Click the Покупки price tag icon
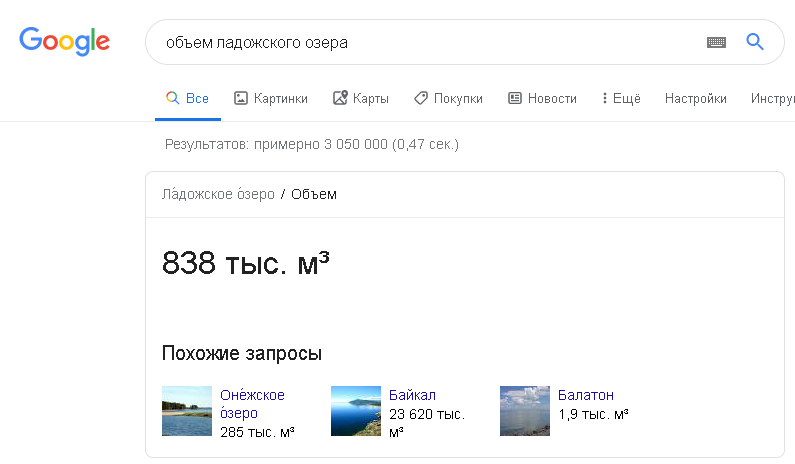Image resolution: width=795 pixels, height=464 pixels. point(421,98)
